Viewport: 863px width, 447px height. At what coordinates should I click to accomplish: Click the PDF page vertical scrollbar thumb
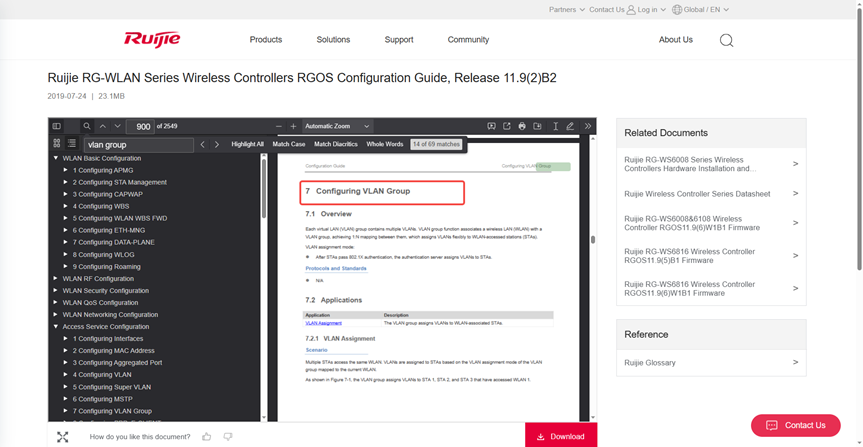click(593, 239)
